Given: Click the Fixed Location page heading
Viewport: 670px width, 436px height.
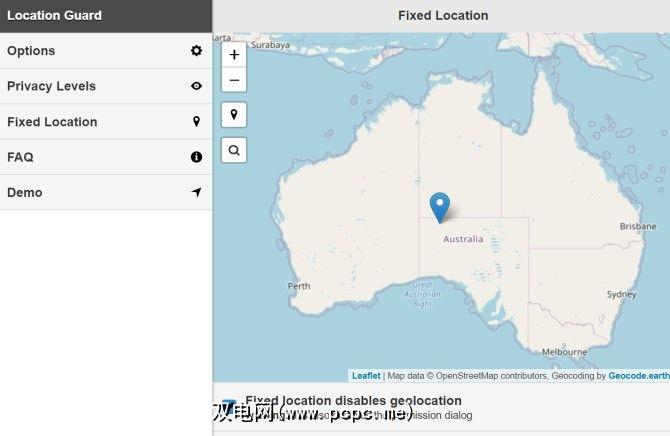Looking at the screenshot, I should click(443, 15).
